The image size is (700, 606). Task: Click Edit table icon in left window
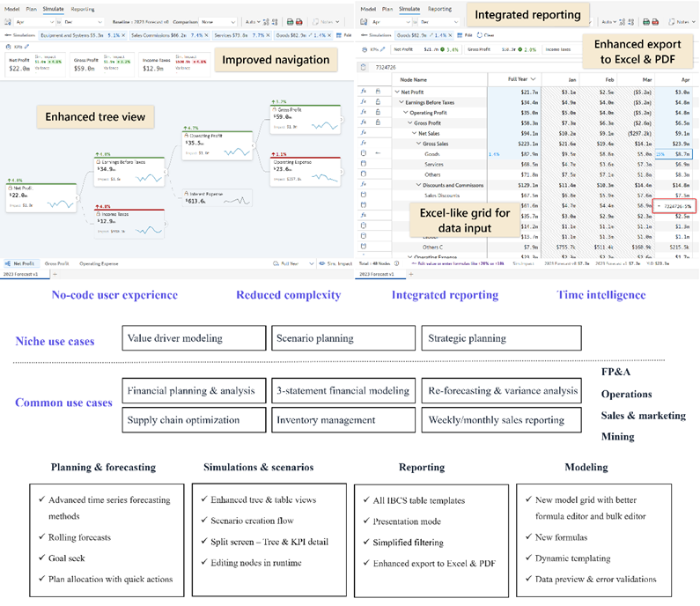point(339,35)
